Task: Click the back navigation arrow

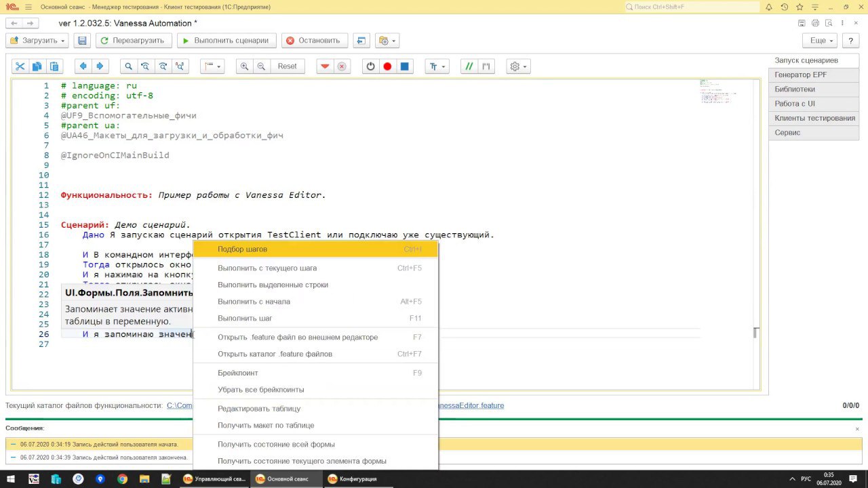Action: coord(14,24)
